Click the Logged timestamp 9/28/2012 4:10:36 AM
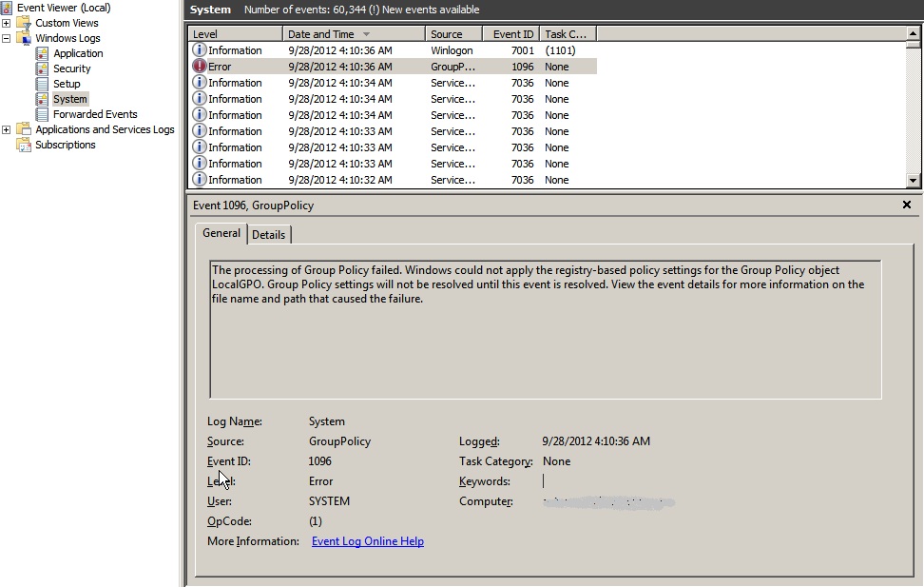This screenshot has width=924, height=587. point(596,441)
